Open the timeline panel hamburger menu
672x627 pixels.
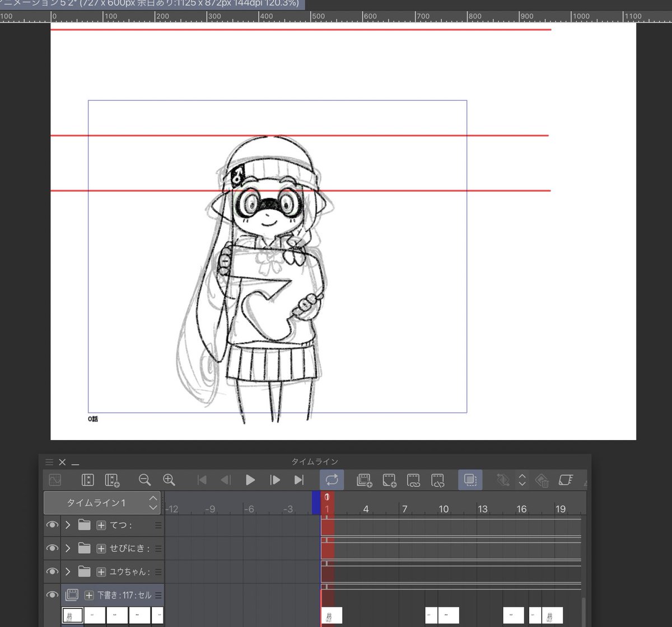(x=49, y=462)
